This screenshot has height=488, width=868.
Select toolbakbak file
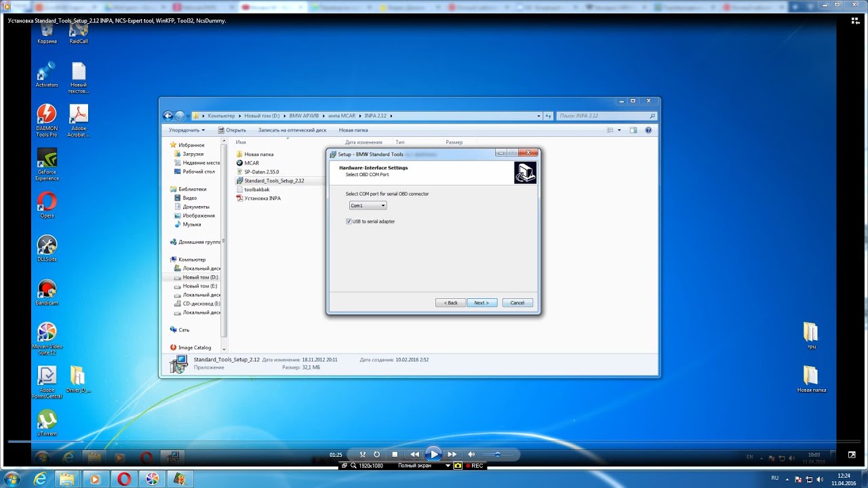[252, 190]
